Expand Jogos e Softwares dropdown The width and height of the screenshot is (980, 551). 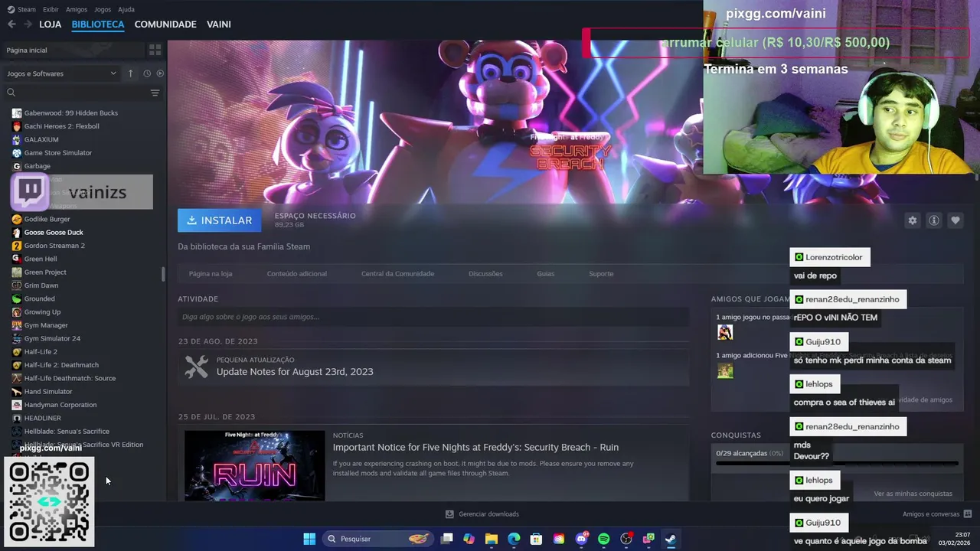(x=61, y=73)
